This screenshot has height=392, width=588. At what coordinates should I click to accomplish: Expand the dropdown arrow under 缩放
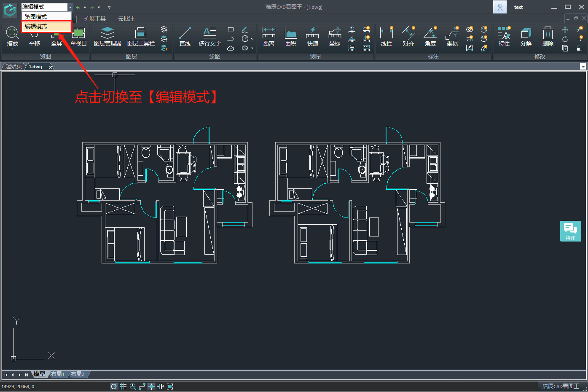12,50
